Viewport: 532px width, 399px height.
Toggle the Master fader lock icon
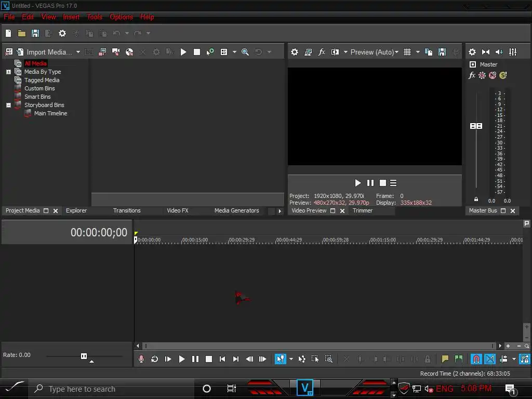click(476, 199)
